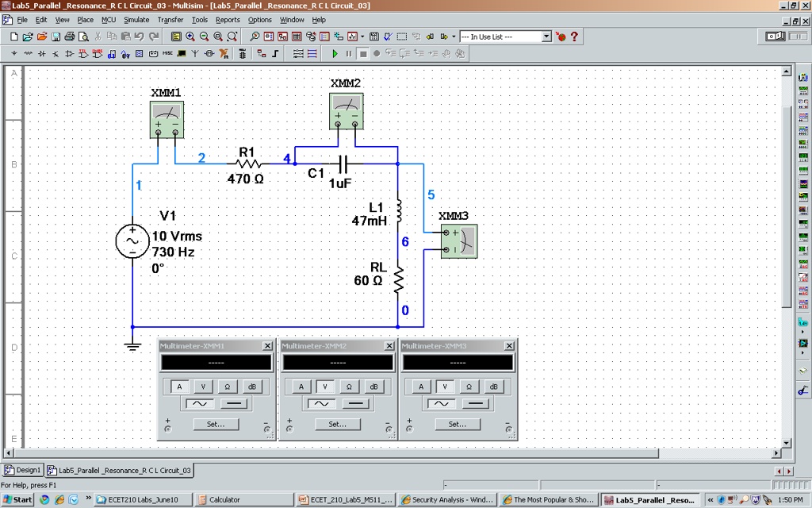Pause the simulation

click(x=349, y=54)
